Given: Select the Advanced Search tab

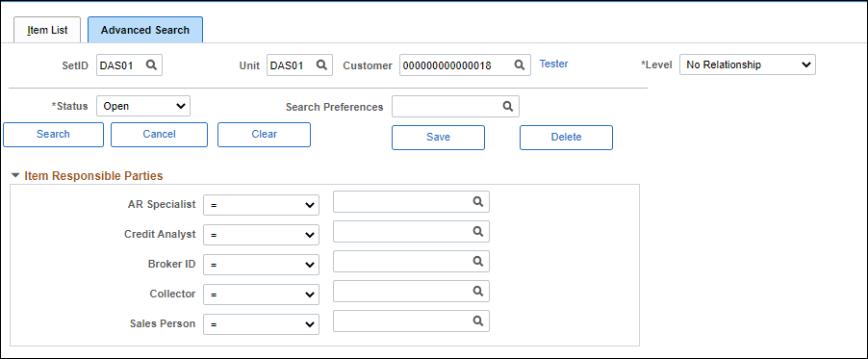Looking at the screenshot, I should pos(145,30).
